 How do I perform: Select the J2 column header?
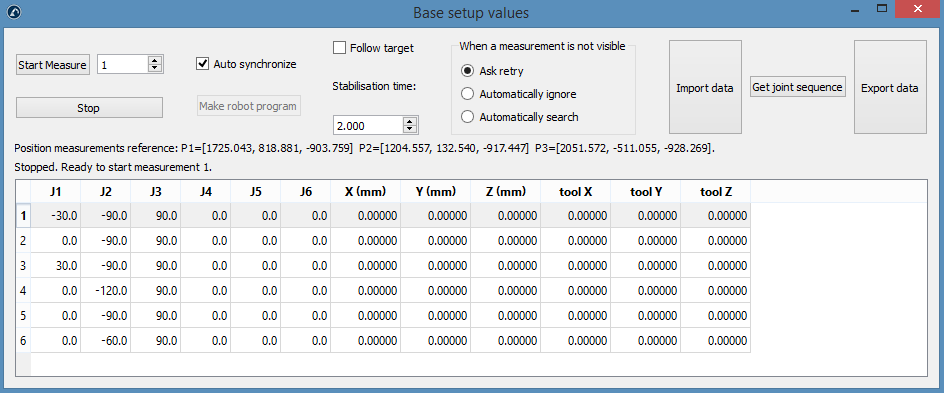106,192
